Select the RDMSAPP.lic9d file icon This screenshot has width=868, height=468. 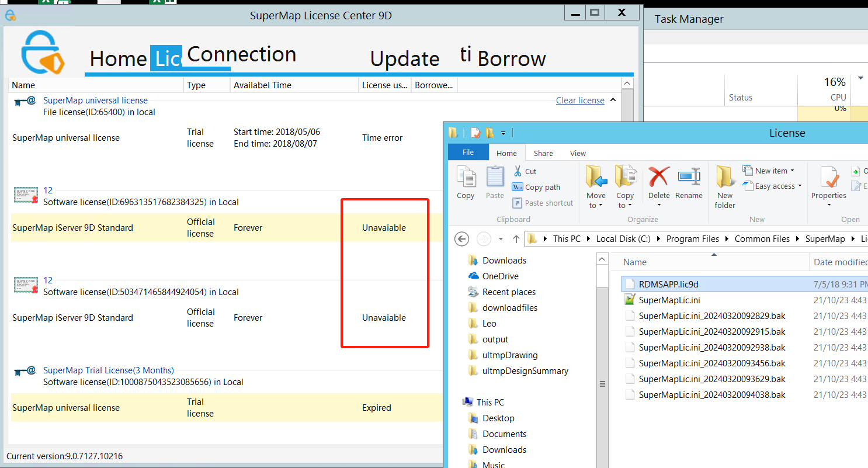click(x=630, y=284)
